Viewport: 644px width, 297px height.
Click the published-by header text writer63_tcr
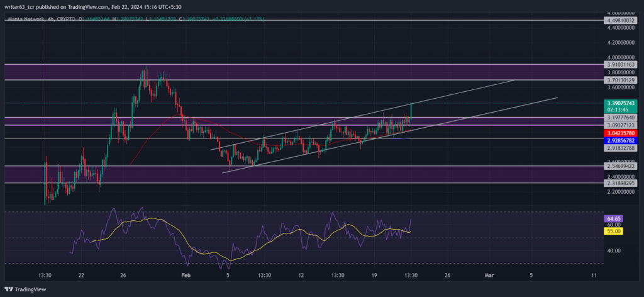(x=19, y=7)
